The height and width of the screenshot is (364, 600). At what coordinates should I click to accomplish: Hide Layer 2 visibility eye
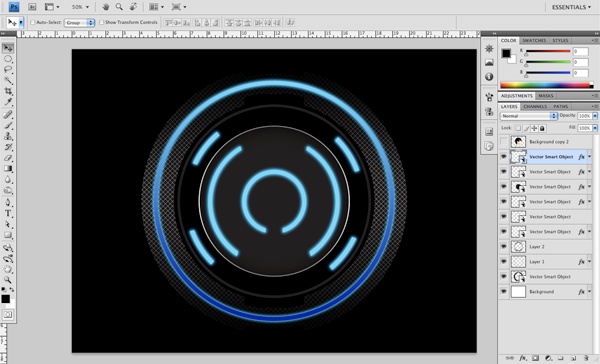pos(504,246)
